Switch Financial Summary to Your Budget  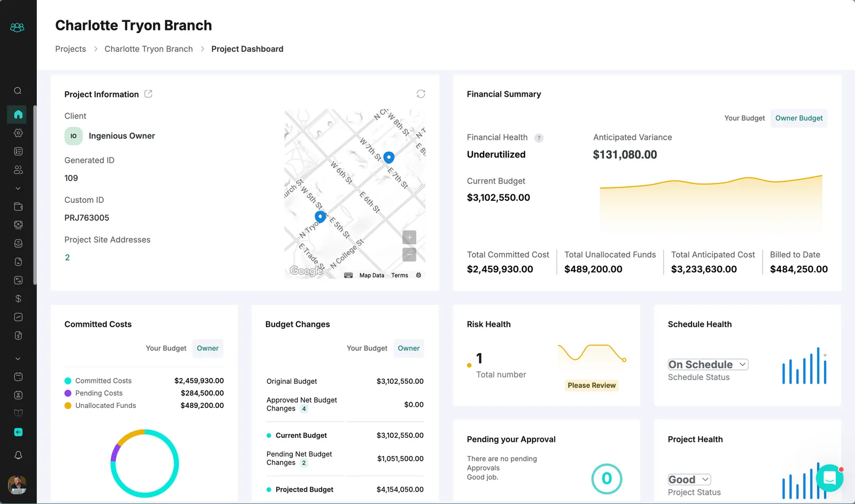744,118
